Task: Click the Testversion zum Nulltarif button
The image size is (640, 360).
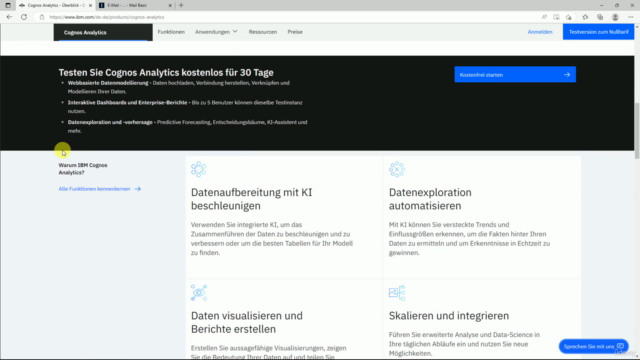Action: click(598, 32)
